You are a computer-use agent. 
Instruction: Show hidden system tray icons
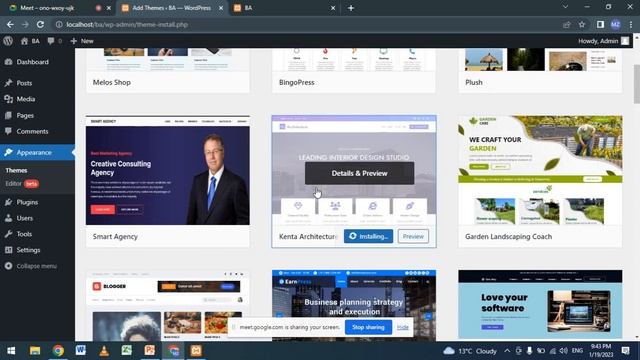pyautogui.click(x=507, y=351)
